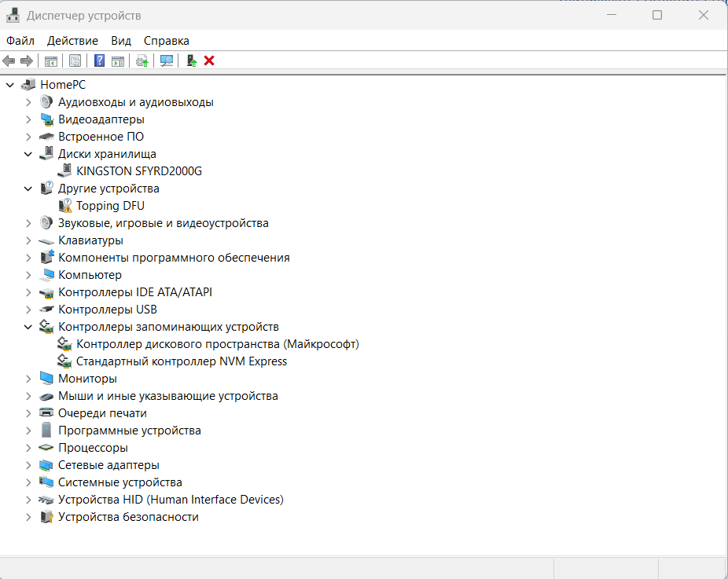Expand the Программные устройства arrow
Viewport: 728px width, 579px height.
tap(28, 431)
